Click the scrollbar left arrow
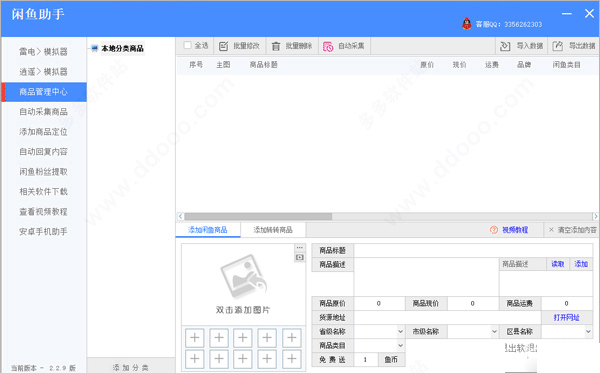600x373 pixels. [180, 217]
